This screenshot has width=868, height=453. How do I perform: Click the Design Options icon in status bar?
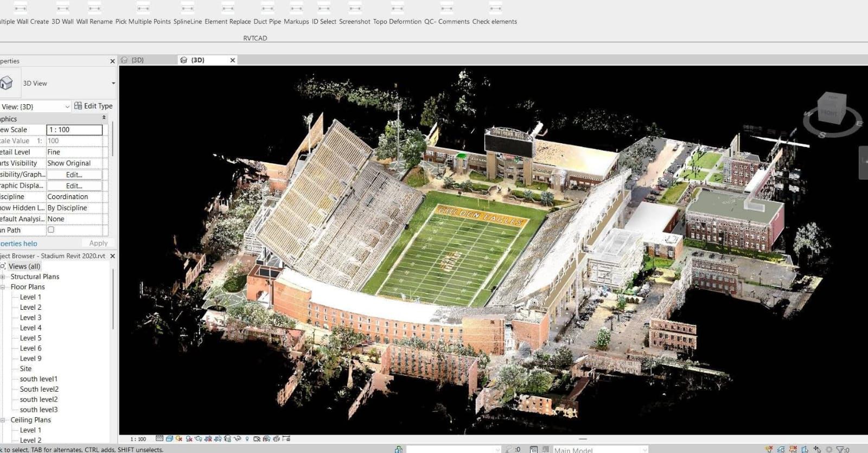point(534,449)
